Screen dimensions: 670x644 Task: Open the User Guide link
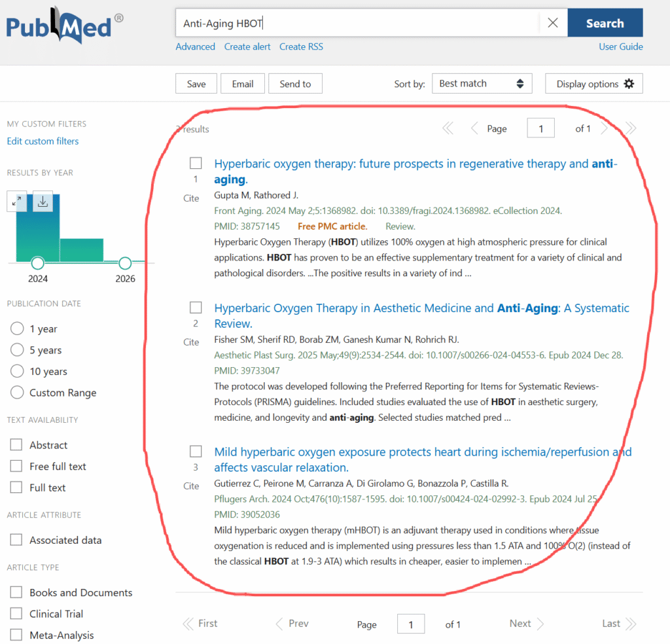point(620,46)
